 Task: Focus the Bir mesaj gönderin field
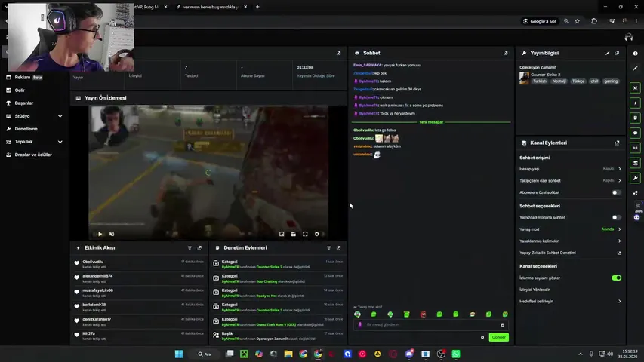coord(431,324)
